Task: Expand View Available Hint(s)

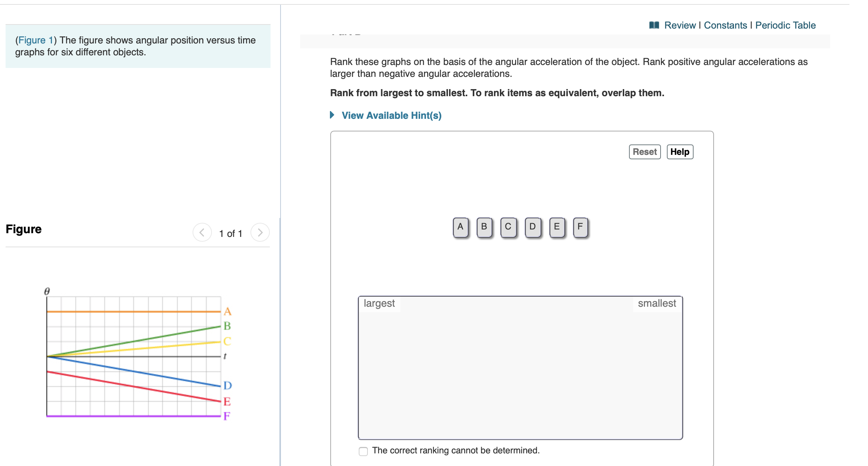Action: 392,115
